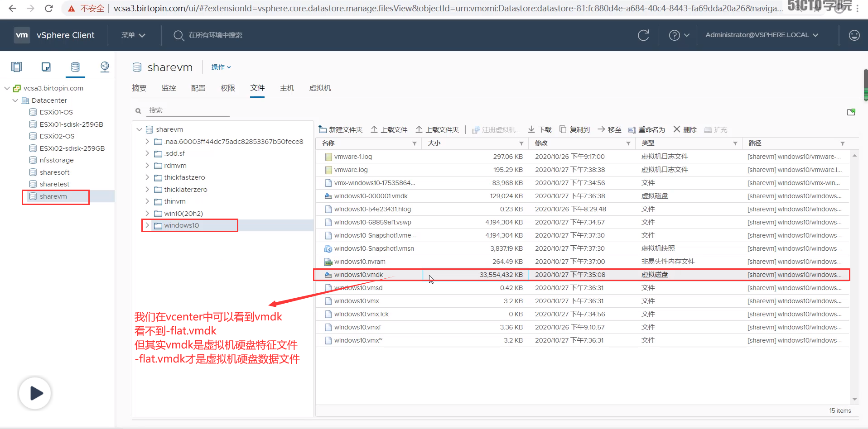868x429 pixels.
Task: Switch to the 权限 tab
Action: pos(228,88)
